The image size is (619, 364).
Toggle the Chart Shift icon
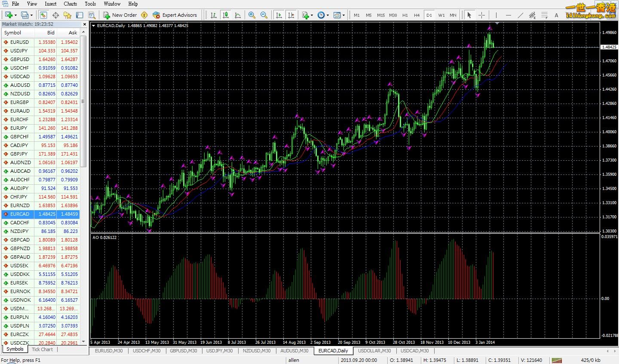pos(291,15)
